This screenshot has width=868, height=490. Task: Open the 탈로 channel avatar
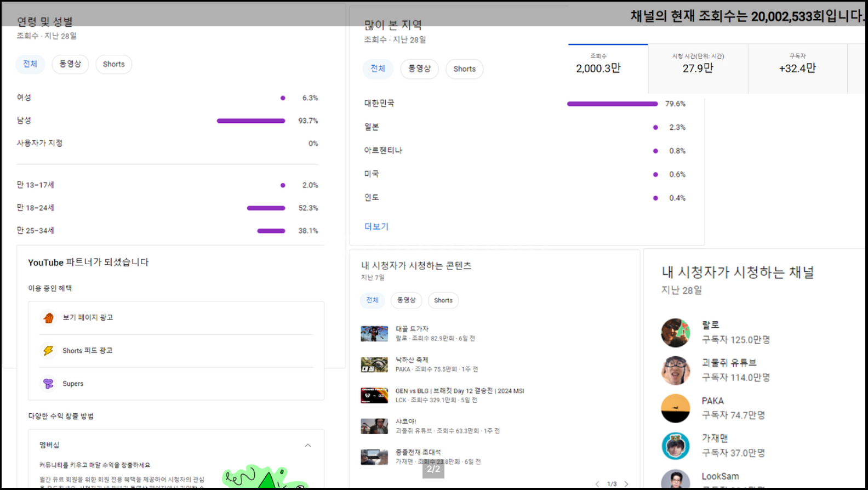[676, 333]
